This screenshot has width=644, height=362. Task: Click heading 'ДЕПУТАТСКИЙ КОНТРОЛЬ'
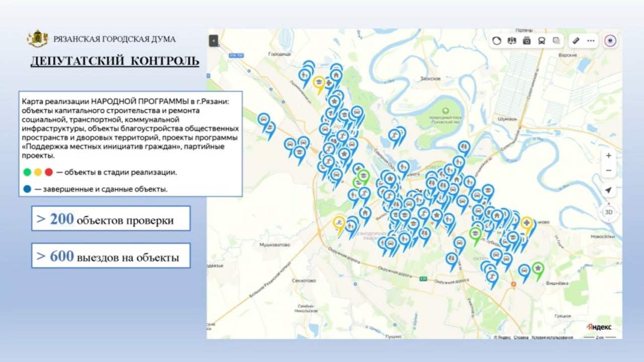(115, 61)
